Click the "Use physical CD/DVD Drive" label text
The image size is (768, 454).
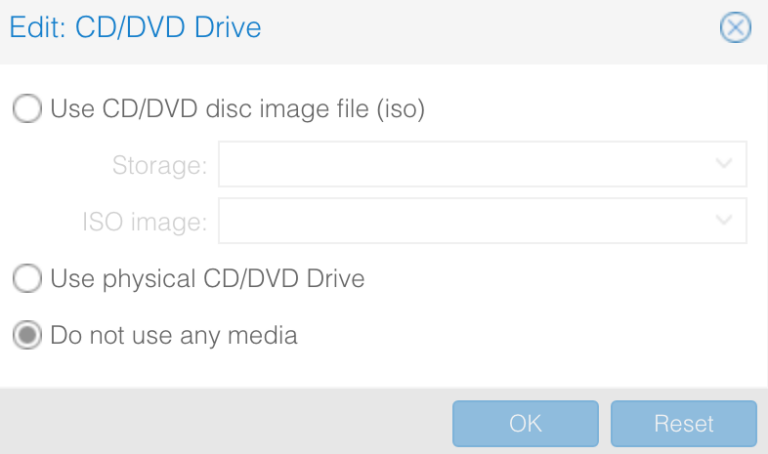click(x=207, y=278)
